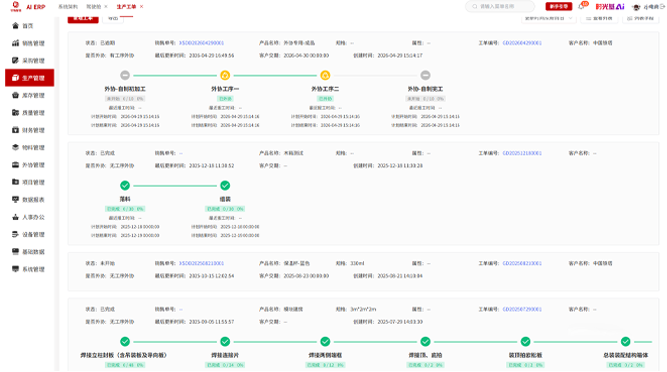Viewport: 667px width, 372px height.
Task: Click the red button left of the bell
Action: [559, 6]
